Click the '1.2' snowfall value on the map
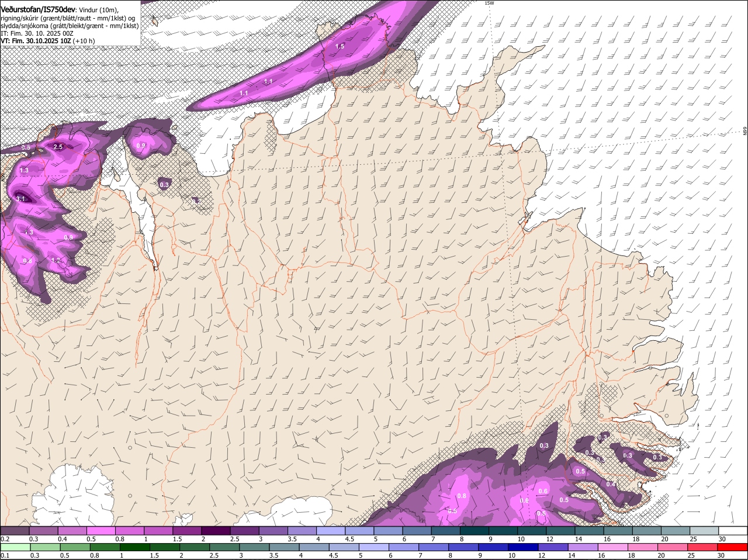Viewport: 748px width, 560px height. click(56, 261)
